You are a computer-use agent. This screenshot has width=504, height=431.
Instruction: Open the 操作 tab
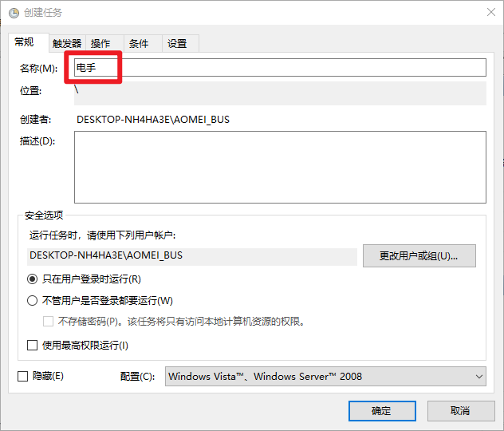(104, 43)
